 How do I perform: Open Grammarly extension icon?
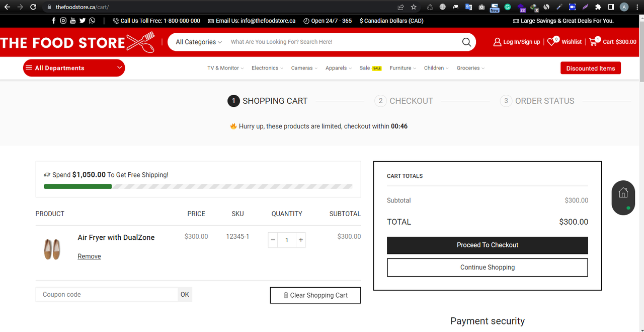pyautogui.click(x=508, y=7)
